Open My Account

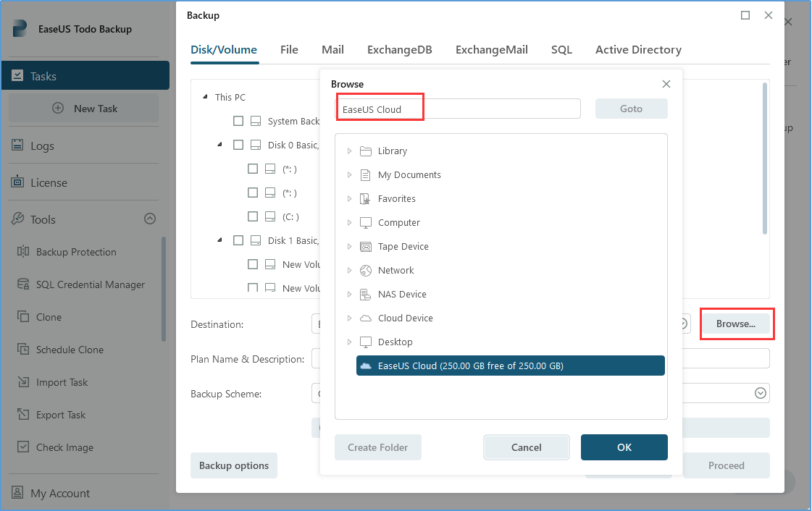coord(60,493)
